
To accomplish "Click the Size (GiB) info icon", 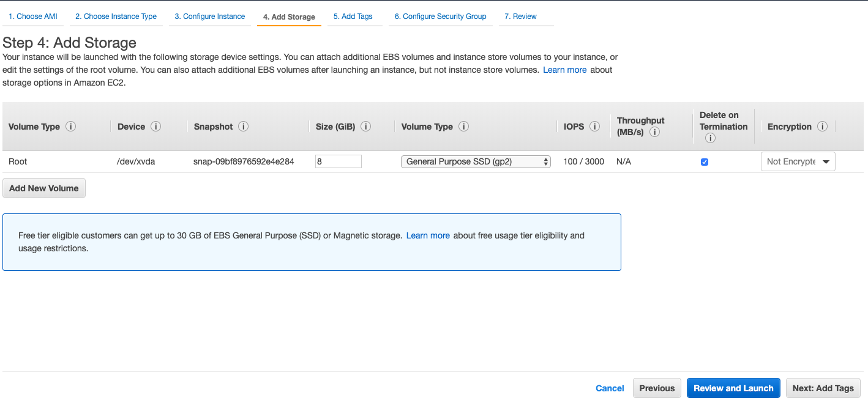I will 366,127.
